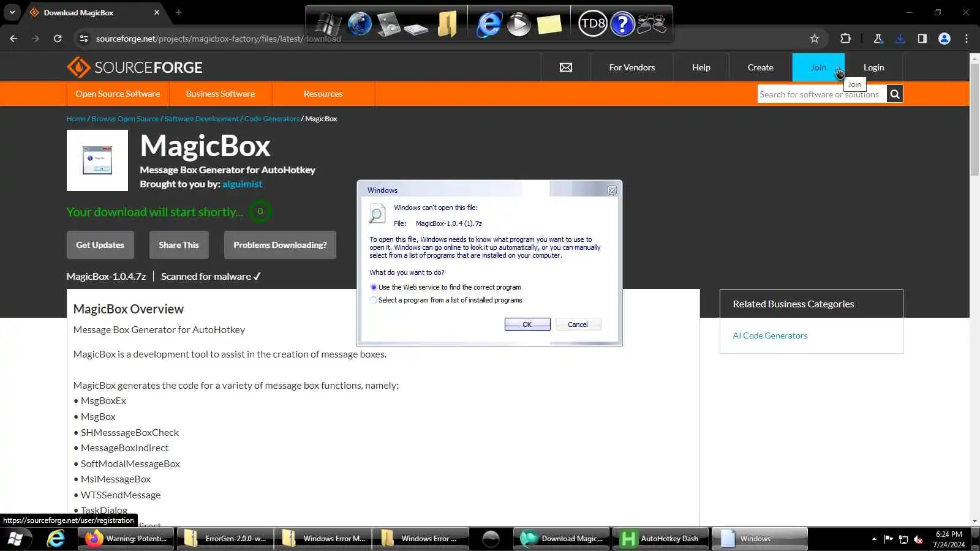Click the Get Updates button
This screenshot has height=551, width=980.
point(100,245)
